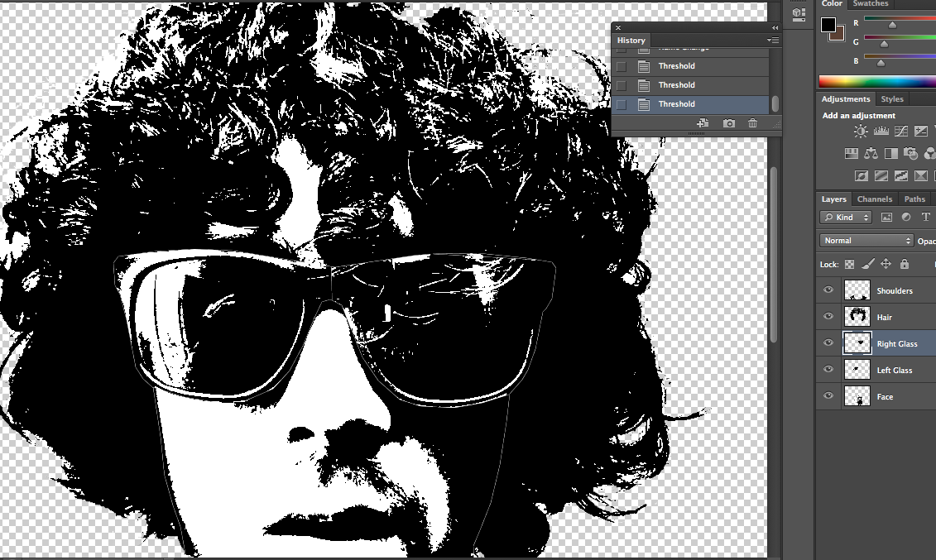Add a Color Balance adjustment (scales icon)

coord(871,154)
